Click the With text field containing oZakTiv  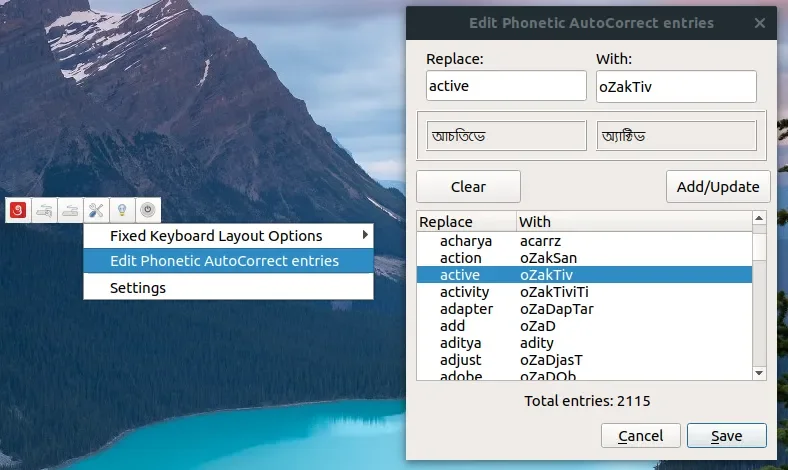pyautogui.click(x=676, y=86)
